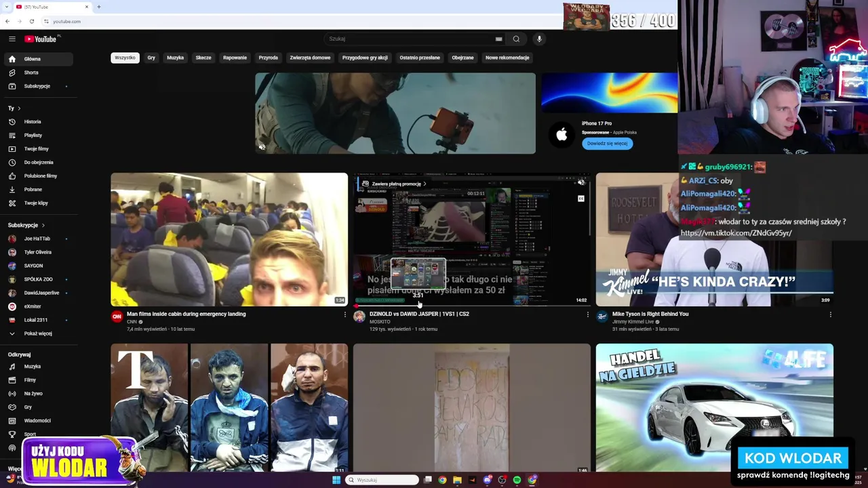Open the hamburger guide menu

(12, 39)
